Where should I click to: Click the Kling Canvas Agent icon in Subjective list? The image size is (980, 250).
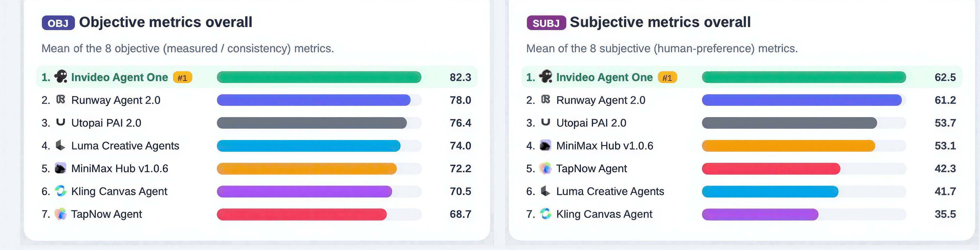tap(545, 213)
